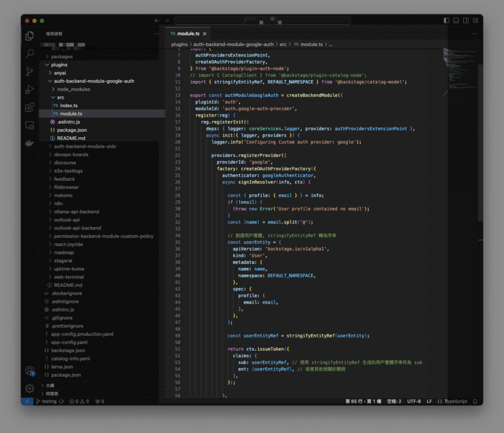Click the line and column indicator
Screen dimensions: 504x433
(363, 401)
